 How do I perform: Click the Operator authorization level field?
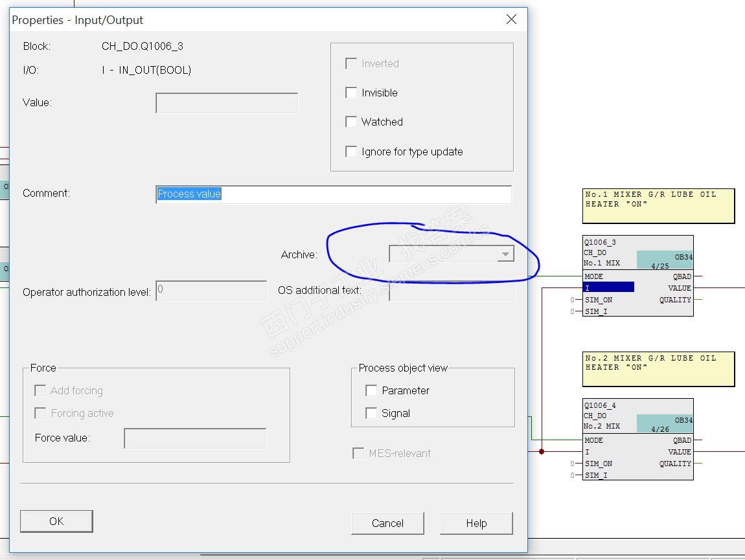pos(211,291)
